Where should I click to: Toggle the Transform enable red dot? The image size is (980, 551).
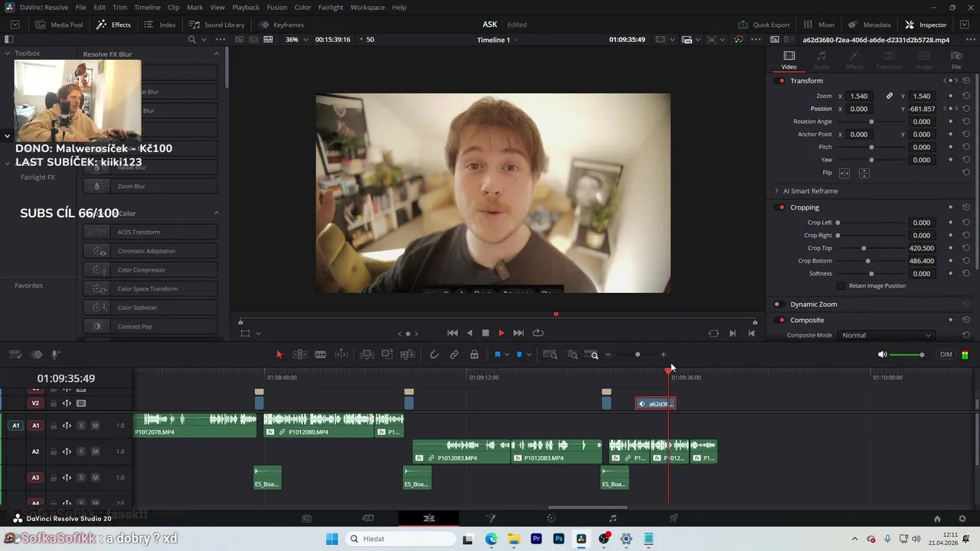tap(782, 80)
